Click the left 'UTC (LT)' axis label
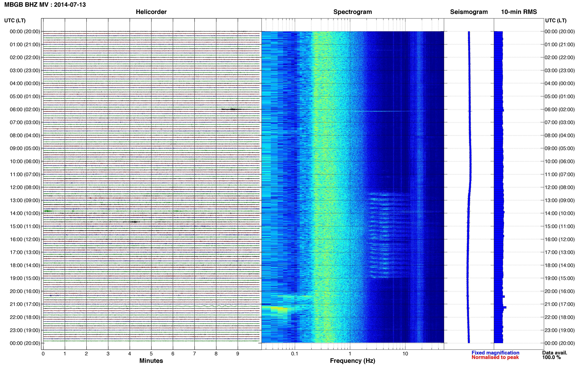The height and width of the screenshot is (368, 588). click(15, 20)
